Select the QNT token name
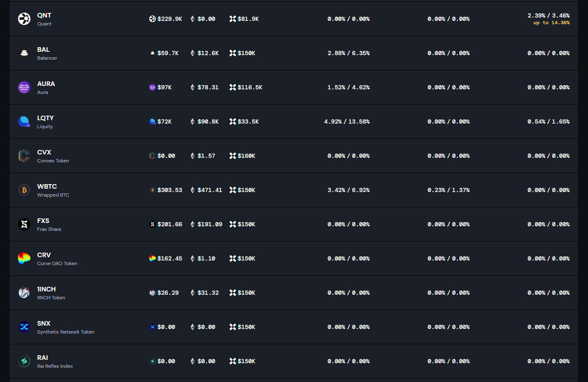This screenshot has width=588, height=382. (x=44, y=15)
